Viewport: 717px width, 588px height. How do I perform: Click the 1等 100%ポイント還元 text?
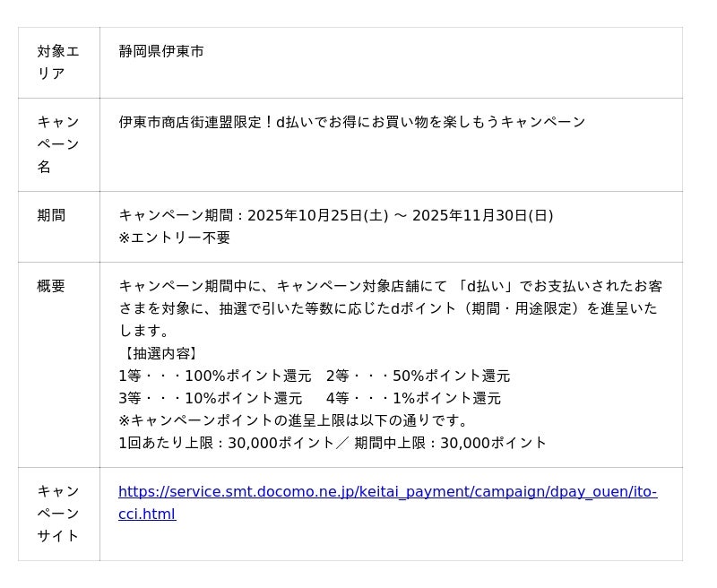[214, 376]
